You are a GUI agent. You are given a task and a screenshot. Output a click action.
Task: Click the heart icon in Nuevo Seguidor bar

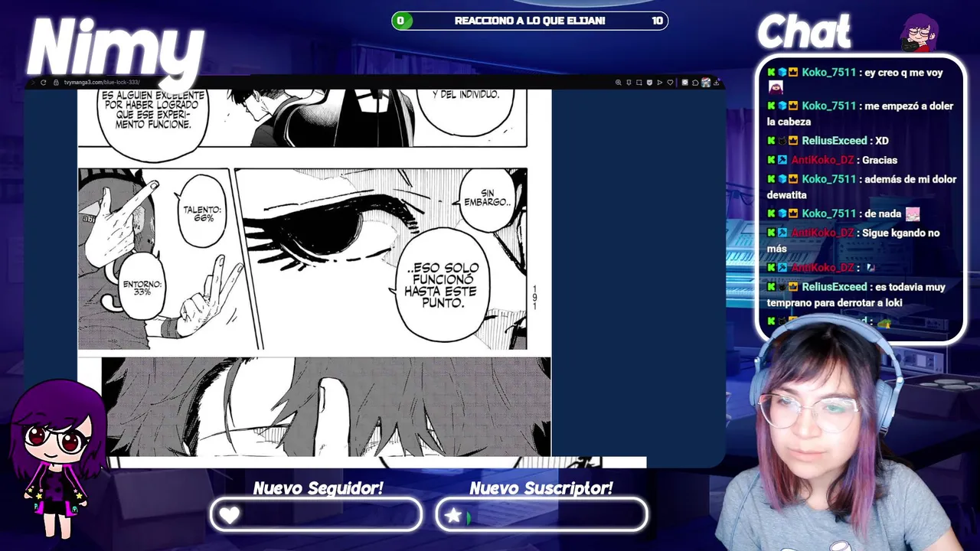tap(230, 515)
